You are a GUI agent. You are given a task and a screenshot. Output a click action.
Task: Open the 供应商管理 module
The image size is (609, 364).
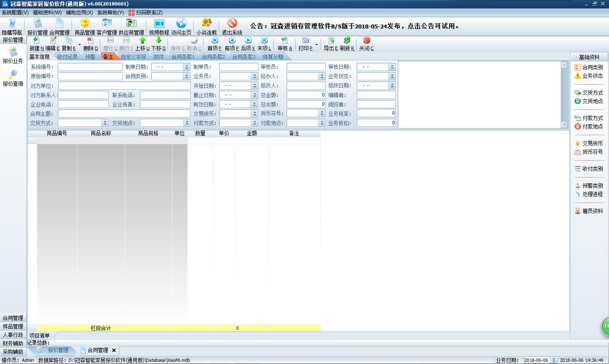[x=131, y=27]
